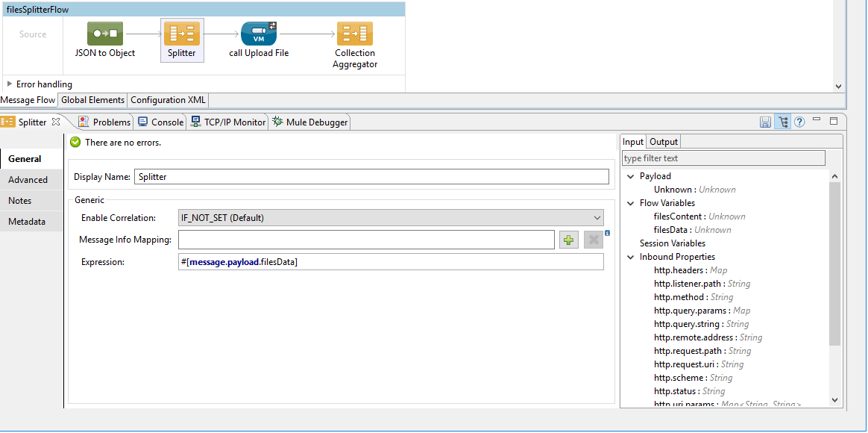Expand the Error handling section
Screen dimensions: 868x433
pyautogui.click(x=7, y=84)
